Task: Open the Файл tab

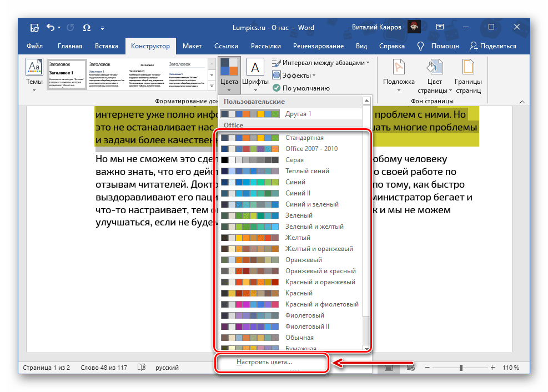Action: (x=34, y=46)
